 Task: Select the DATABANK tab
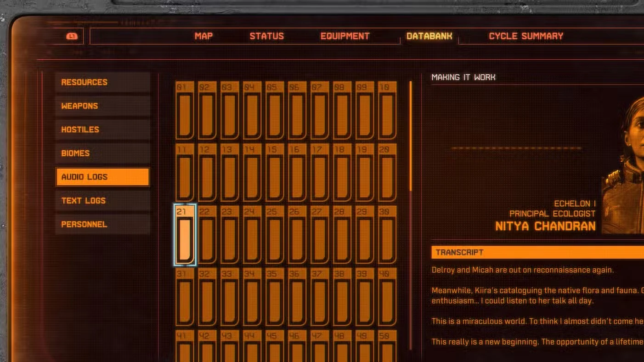[x=429, y=36]
